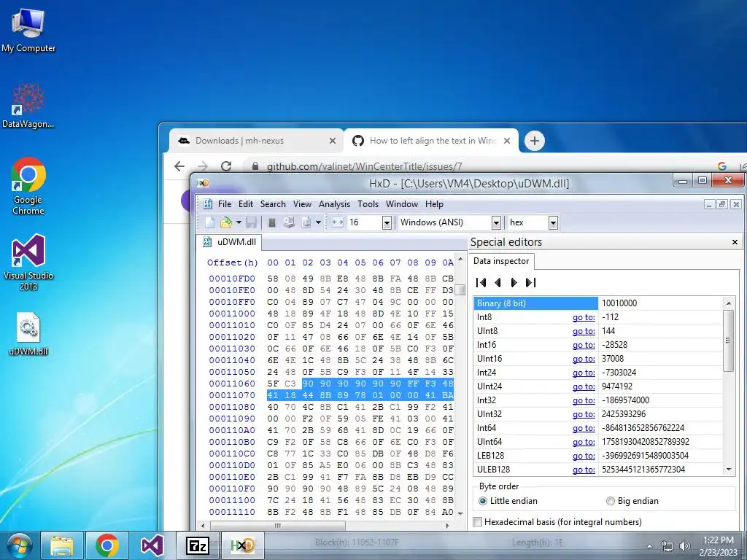The height and width of the screenshot is (560, 747).
Task: Select the Binary (8 bit) row
Action: pos(599,303)
